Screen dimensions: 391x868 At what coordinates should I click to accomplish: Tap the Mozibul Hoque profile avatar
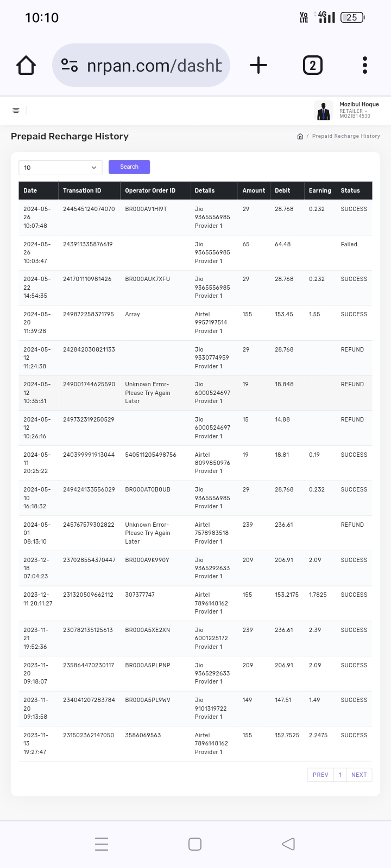click(324, 111)
